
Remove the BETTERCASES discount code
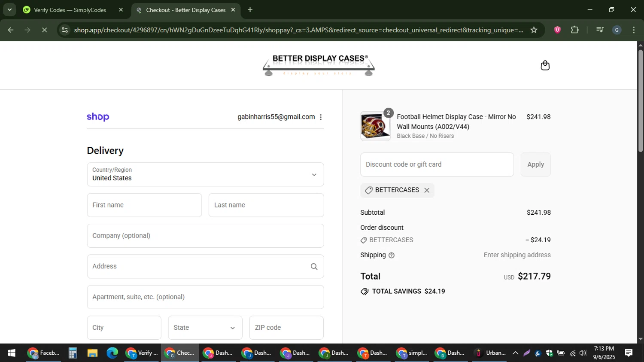427,190
